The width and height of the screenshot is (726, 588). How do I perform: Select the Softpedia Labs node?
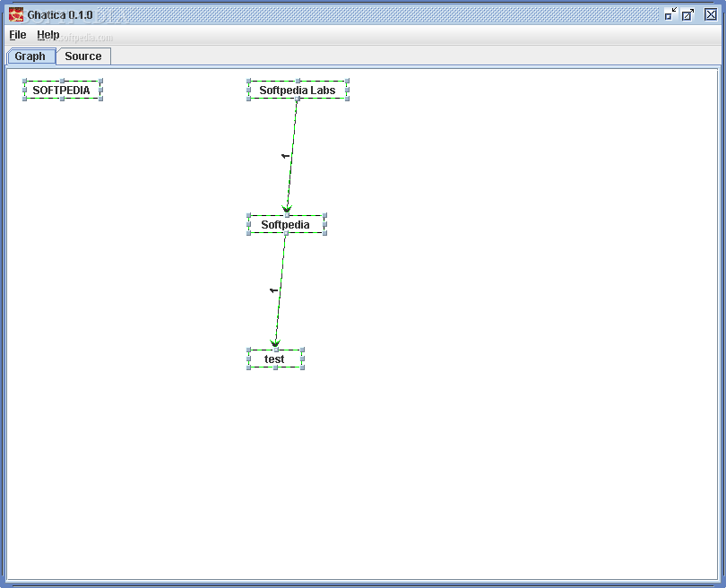pos(298,90)
